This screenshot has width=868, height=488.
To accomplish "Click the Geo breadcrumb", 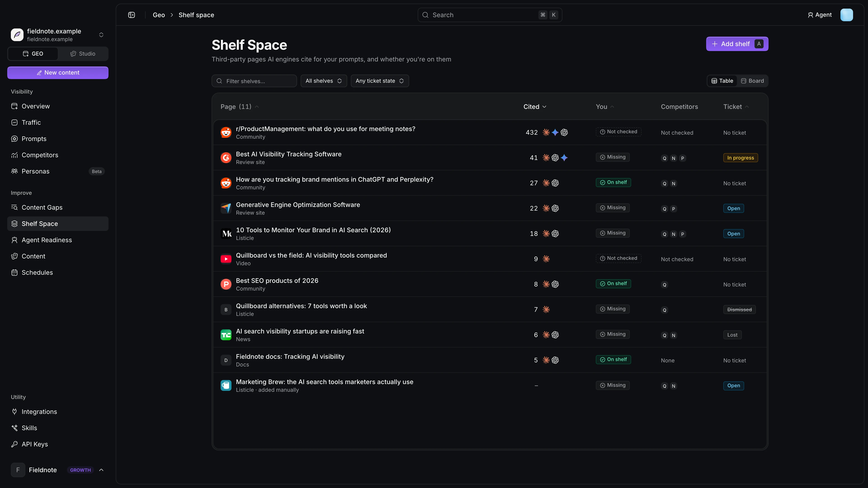I will coord(159,15).
